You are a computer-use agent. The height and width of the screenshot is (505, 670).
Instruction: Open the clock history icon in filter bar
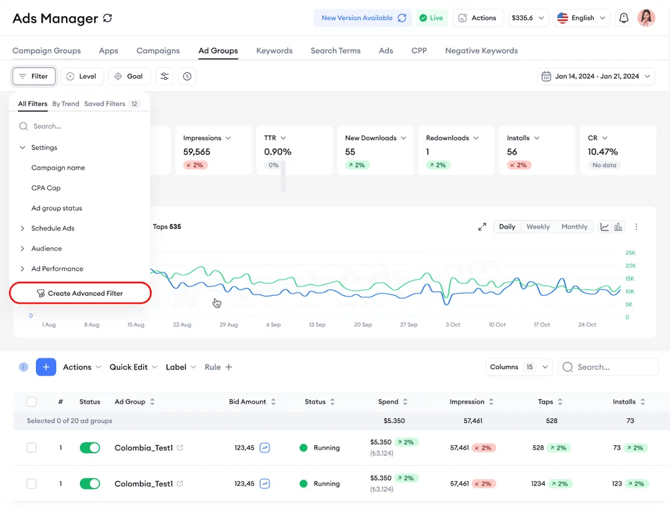pos(187,76)
